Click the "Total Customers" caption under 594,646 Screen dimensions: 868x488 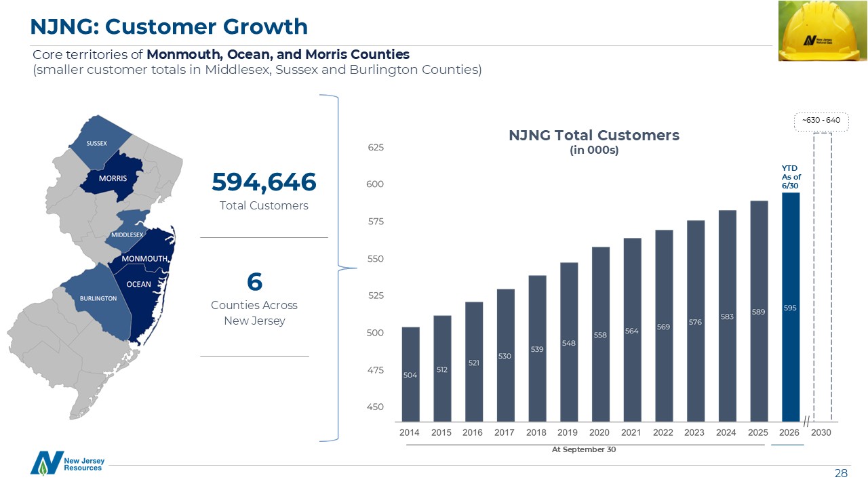[x=264, y=205]
